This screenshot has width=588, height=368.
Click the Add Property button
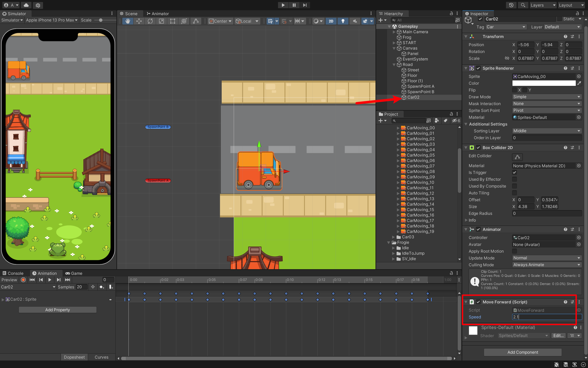pyautogui.click(x=58, y=310)
